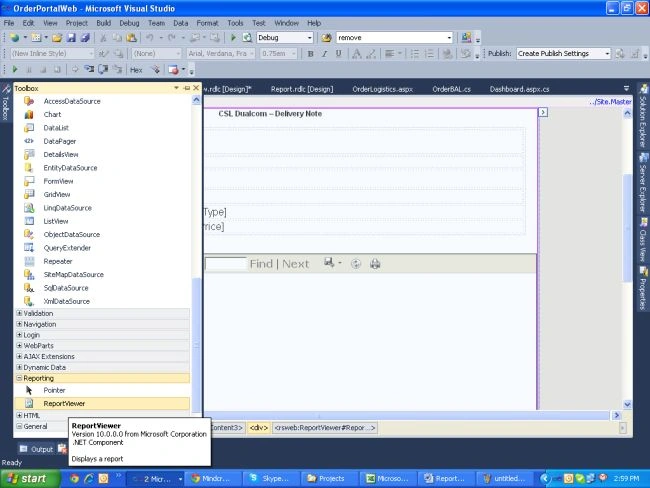
Task: Open the Format menu
Action: coord(207,23)
